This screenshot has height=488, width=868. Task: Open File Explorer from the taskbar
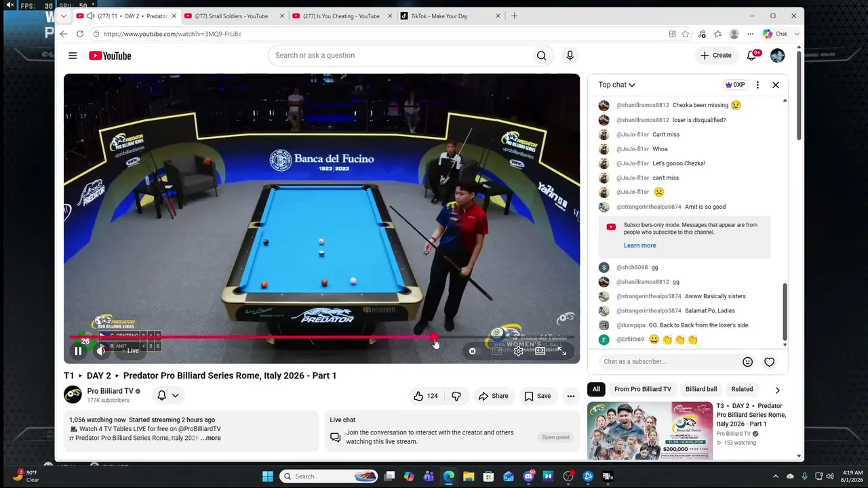pyautogui.click(x=469, y=476)
